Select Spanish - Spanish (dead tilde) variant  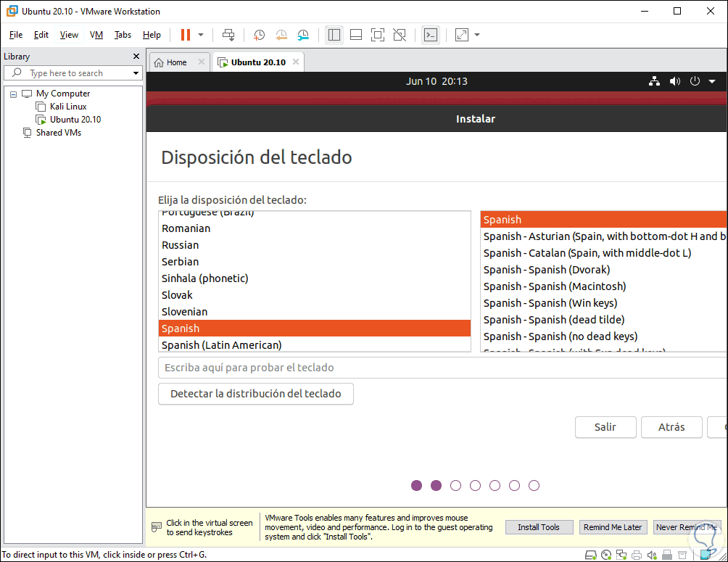tap(603, 320)
